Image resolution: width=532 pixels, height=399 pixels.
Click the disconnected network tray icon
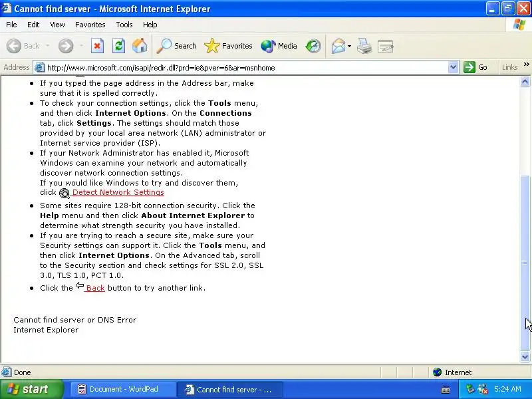click(483, 389)
